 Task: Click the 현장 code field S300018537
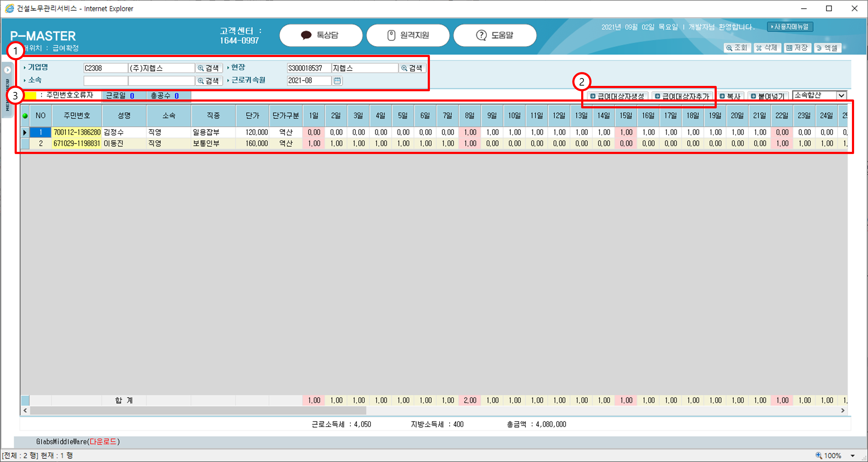[309, 68]
